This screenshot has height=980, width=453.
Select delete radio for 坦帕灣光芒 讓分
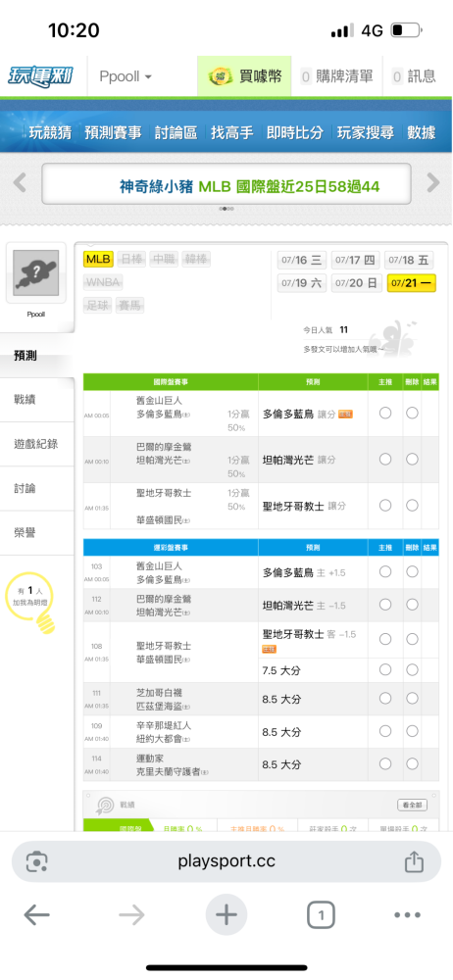pyautogui.click(x=412, y=460)
